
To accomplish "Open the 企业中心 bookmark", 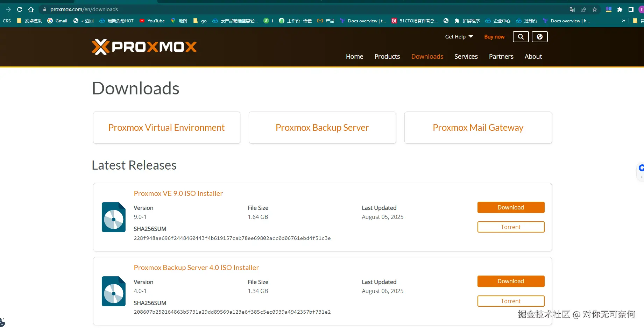I will click(x=498, y=21).
